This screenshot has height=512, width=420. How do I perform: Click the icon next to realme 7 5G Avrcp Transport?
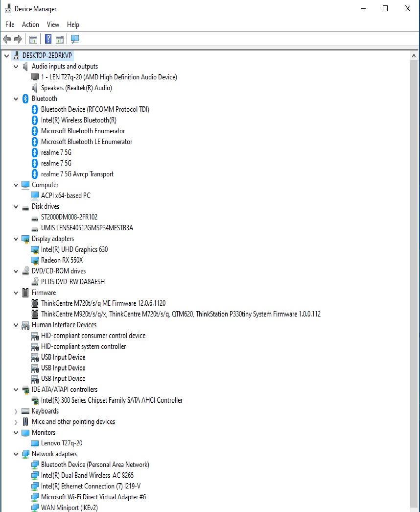pyautogui.click(x=35, y=174)
